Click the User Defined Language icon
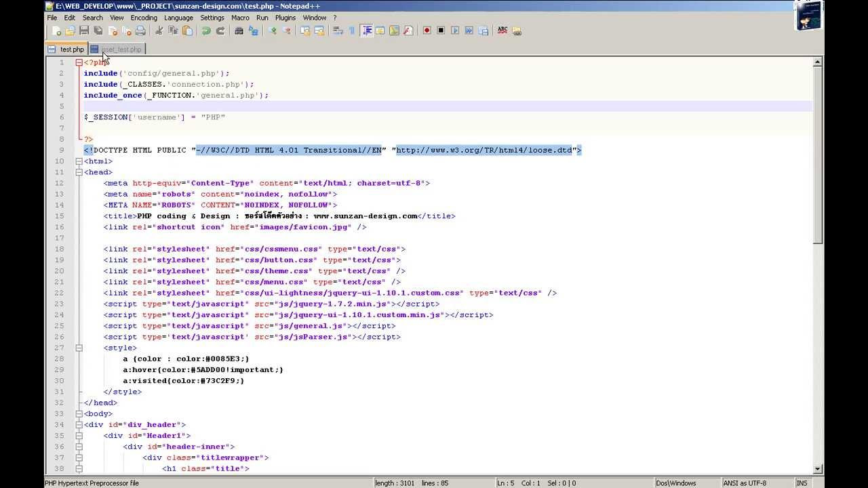The height and width of the screenshot is (488, 868). click(x=380, y=30)
